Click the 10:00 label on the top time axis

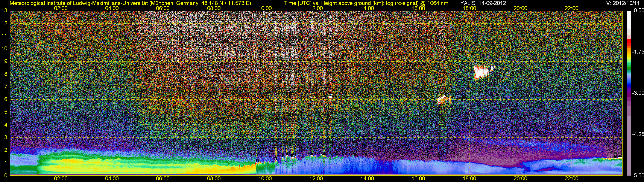265,8
